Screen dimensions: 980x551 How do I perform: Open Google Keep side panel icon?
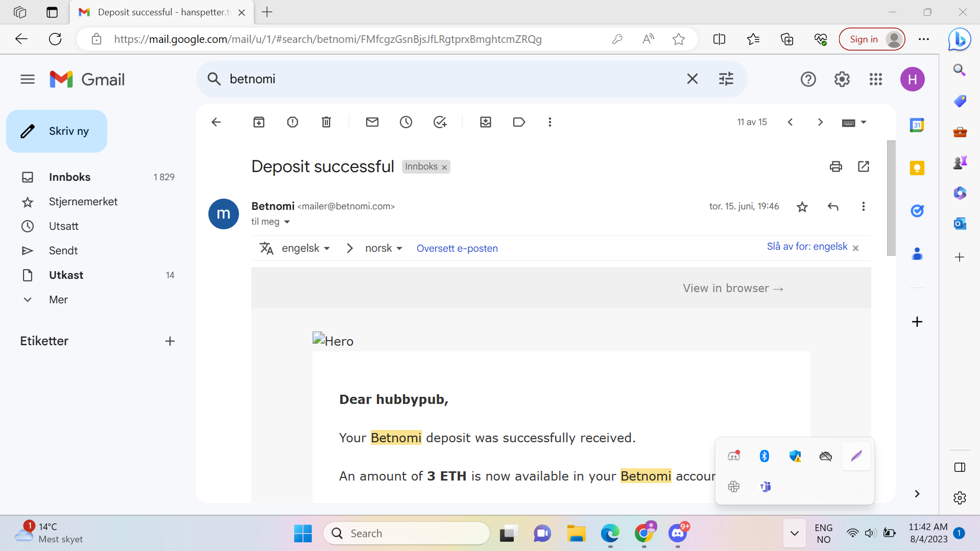917,168
